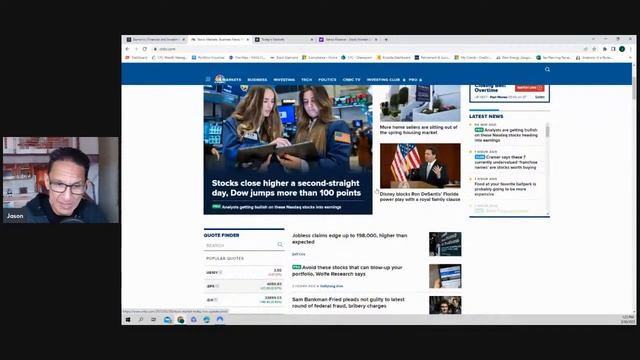
Task: Close the Today's Markets tab
Action: [x=312, y=40]
